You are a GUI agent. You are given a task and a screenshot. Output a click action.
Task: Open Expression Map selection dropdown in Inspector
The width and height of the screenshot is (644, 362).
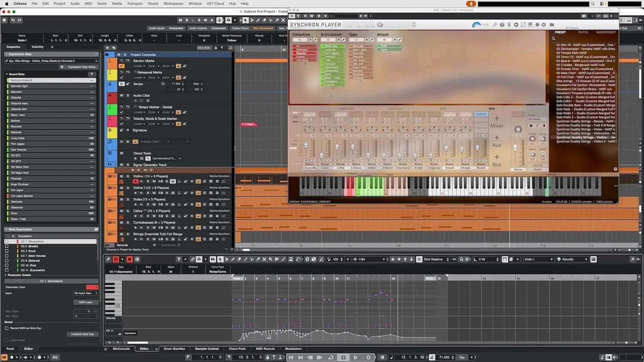[x=51, y=61]
